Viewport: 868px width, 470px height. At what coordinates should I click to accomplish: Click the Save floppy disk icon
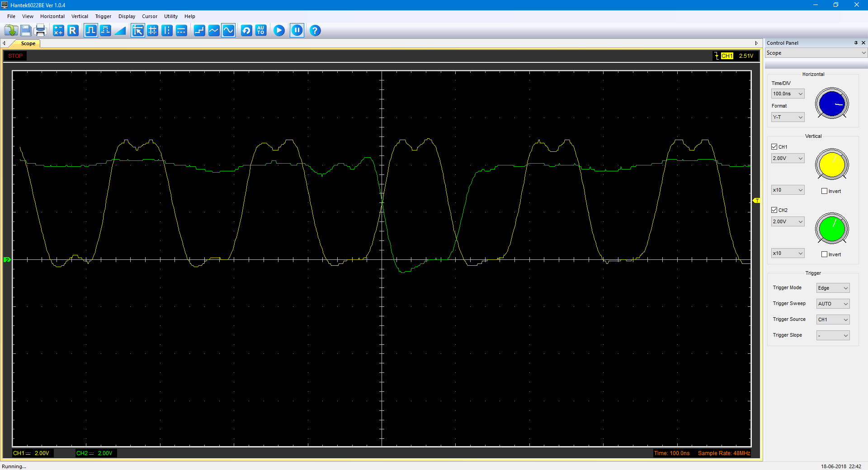pos(26,31)
